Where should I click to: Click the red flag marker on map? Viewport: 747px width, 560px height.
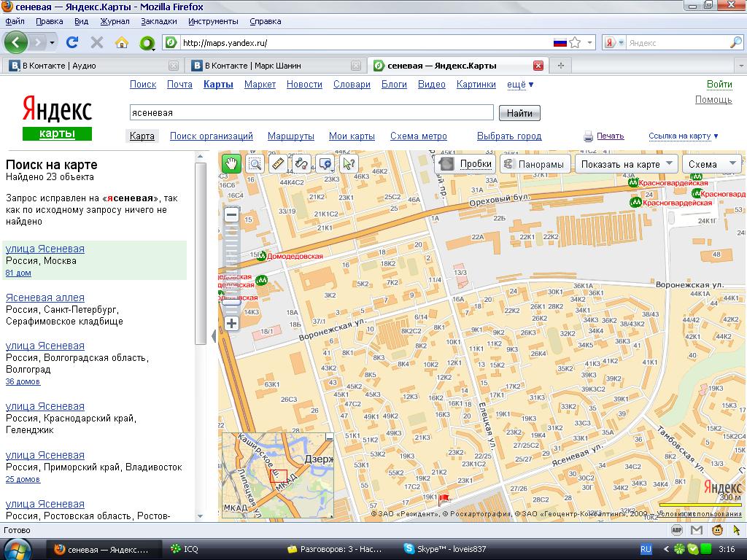click(444, 499)
